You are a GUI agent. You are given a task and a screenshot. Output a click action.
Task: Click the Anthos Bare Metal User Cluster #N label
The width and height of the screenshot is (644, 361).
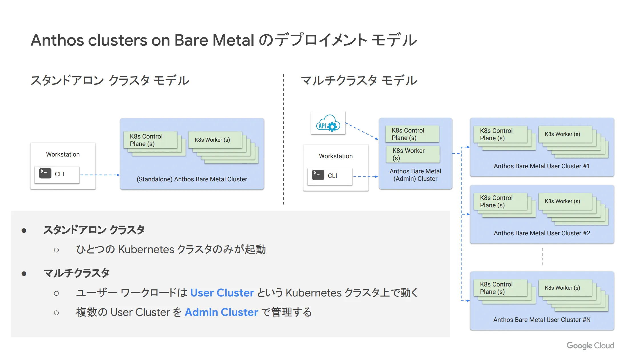coord(542,320)
